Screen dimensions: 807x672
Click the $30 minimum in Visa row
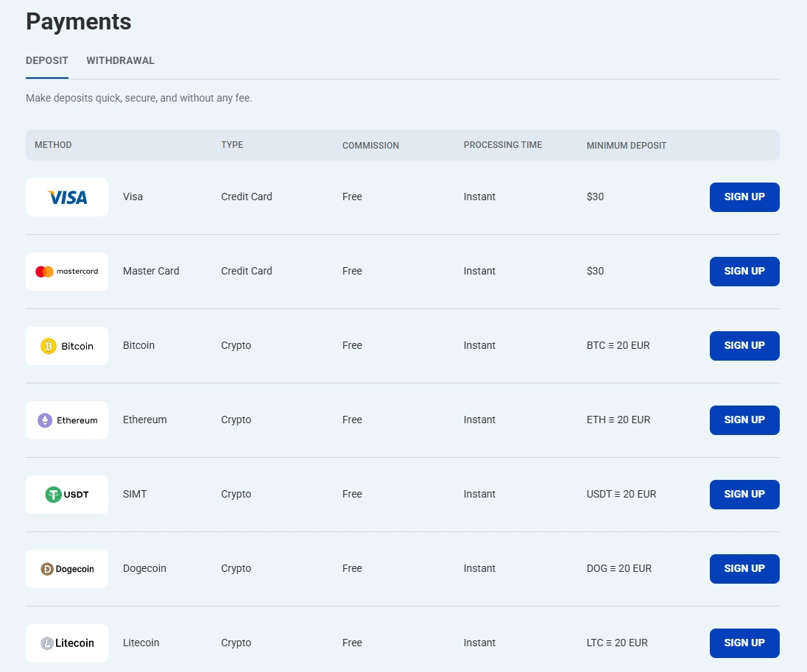[595, 197]
